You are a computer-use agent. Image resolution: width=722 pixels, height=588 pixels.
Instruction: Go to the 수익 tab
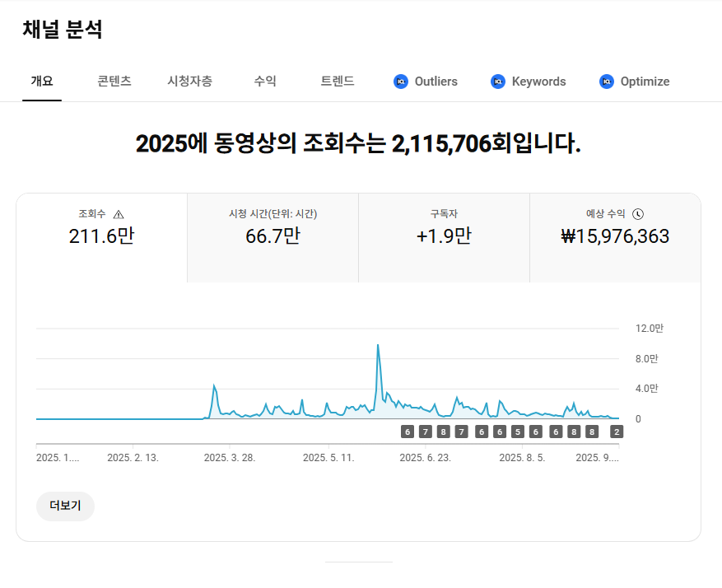click(265, 82)
